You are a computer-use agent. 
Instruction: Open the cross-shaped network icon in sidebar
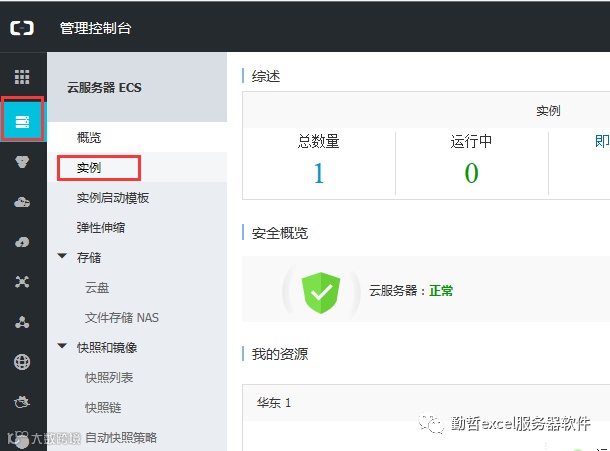pyautogui.click(x=22, y=282)
